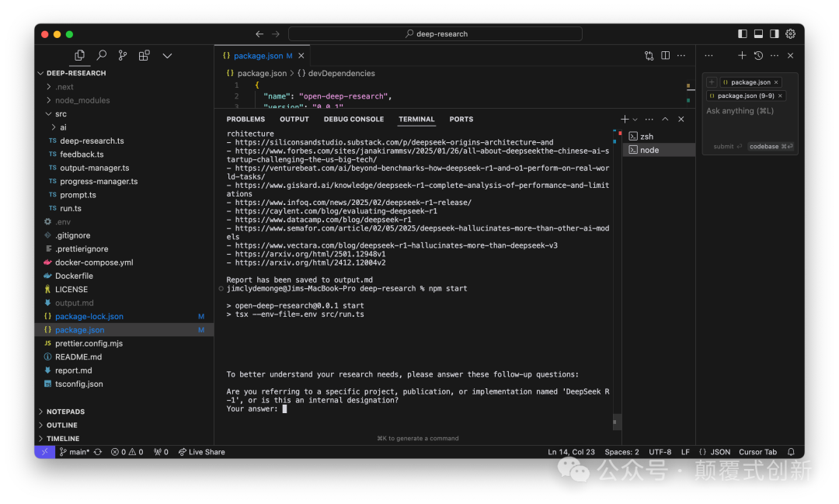Start Live Share from status bar
This screenshot has height=504, width=839.
click(202, 452)
